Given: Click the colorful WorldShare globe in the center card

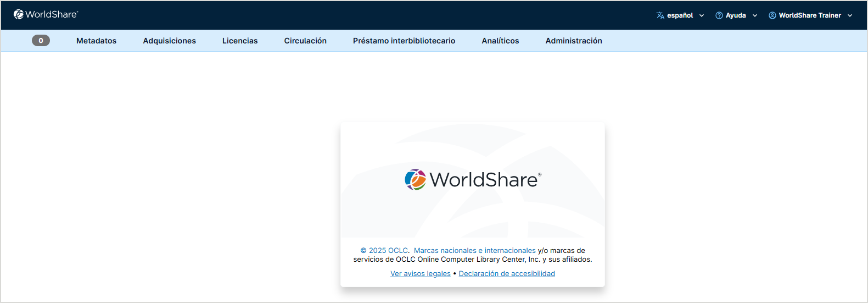Looking at the screenshot, I should pos(416,180).
